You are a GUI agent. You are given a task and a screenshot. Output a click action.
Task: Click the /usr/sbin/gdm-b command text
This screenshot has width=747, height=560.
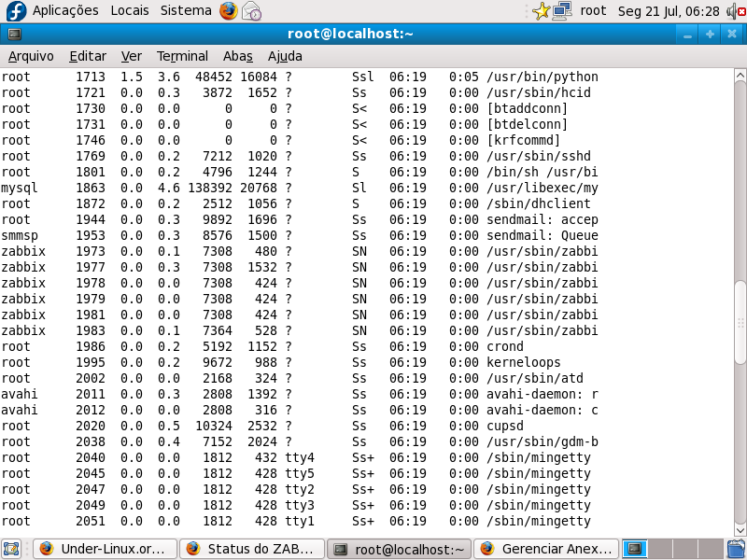coord(543,441)
